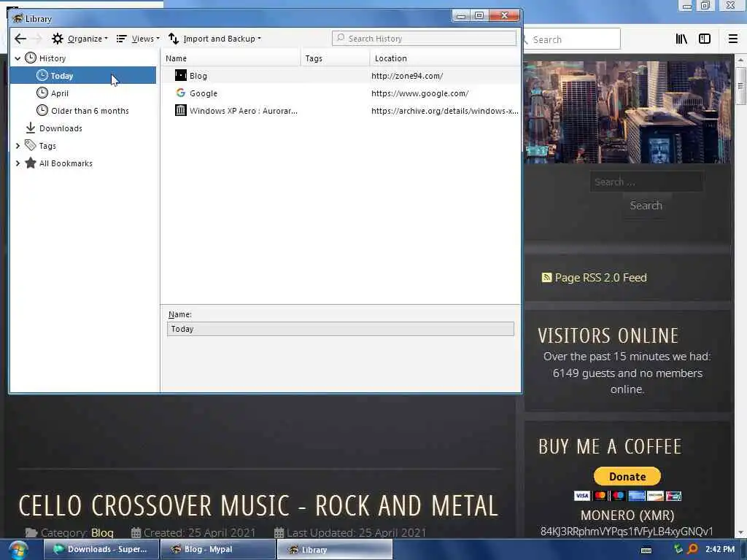The width and height of the screenshot is (747, 560).
Task: Select the Today history folder
Action: [83, 76]
